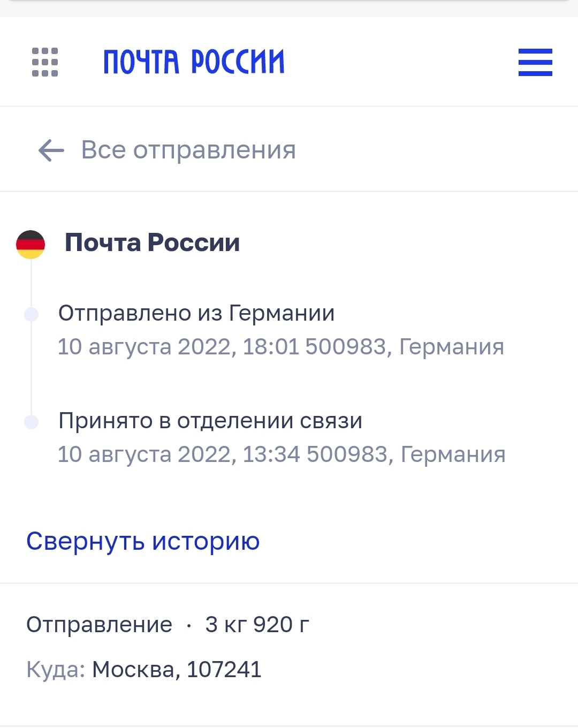The image size is (578, 728).
Task: Click the Почта России blue logo
Action: pyautogui.click(x=194, y=62)
